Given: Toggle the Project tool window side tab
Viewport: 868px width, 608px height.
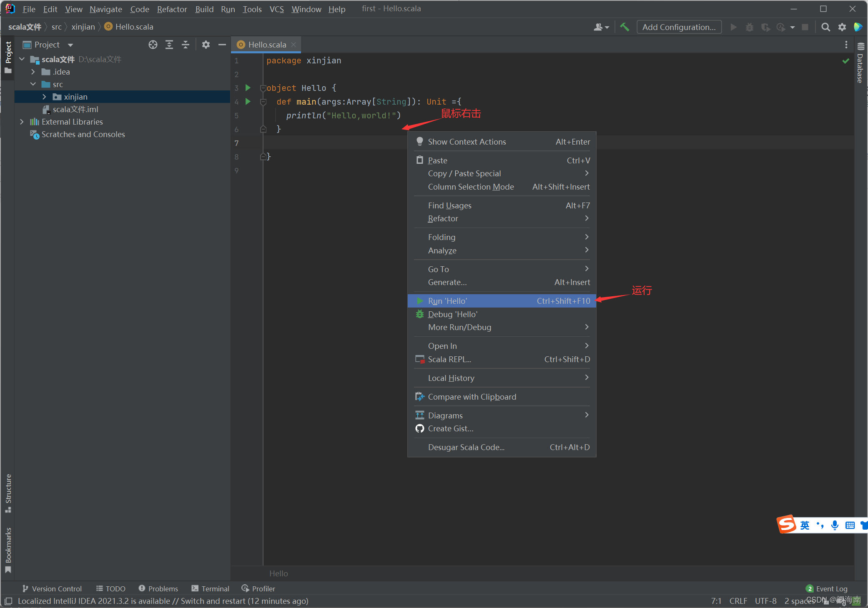Looking at the screenshot, I should point(8,58).
